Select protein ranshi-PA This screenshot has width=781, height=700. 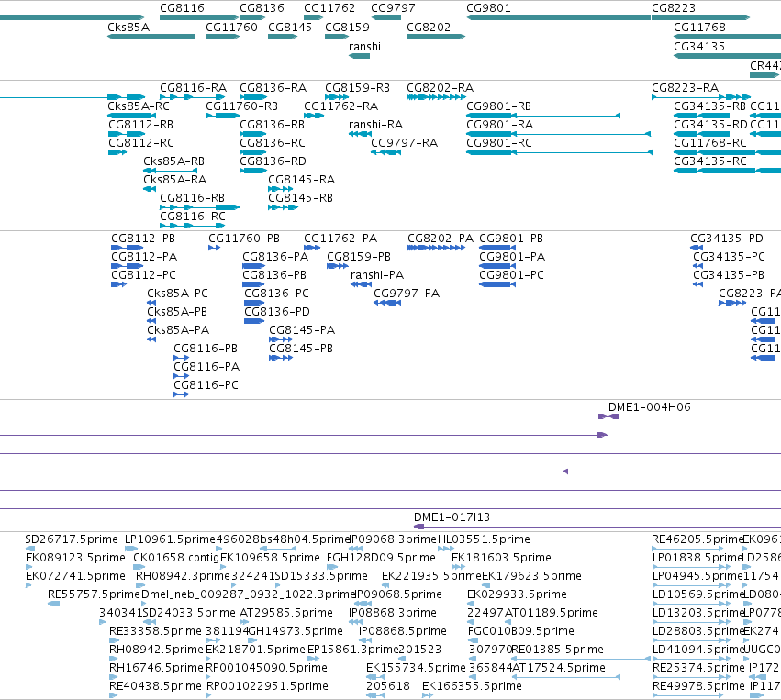pyautogui.click(x=377, y=275)
